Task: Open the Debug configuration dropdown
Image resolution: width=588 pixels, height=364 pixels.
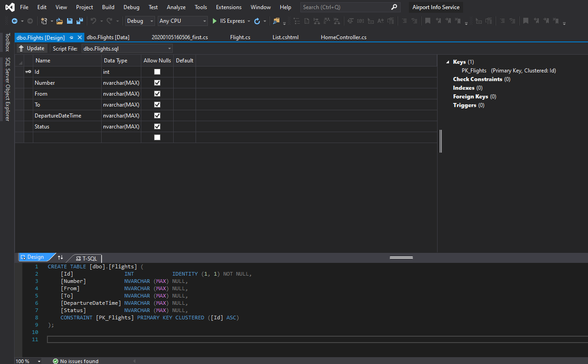Action: [x=140, y=21]
